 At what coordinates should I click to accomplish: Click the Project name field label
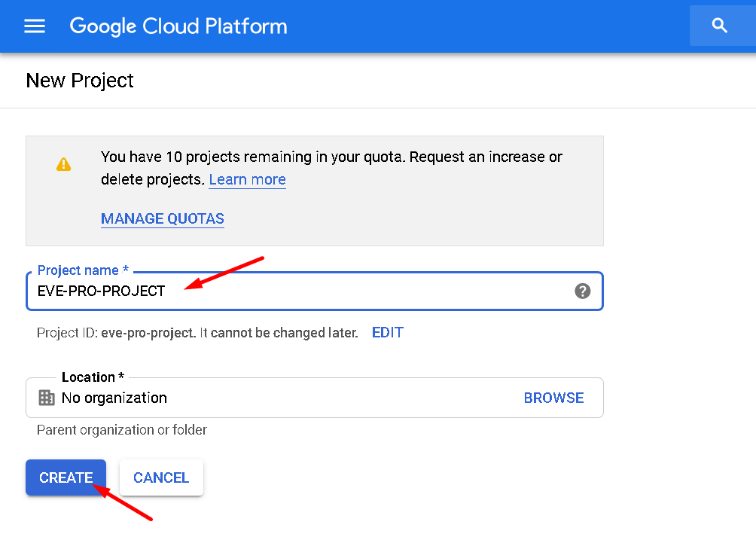[x=81, y=270]
